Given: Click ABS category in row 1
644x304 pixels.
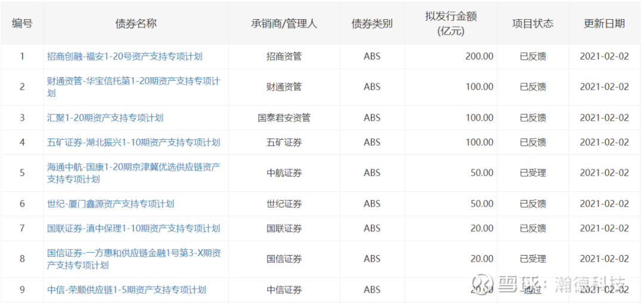Looking at the screenshot, I should click(x=372, y=56).
